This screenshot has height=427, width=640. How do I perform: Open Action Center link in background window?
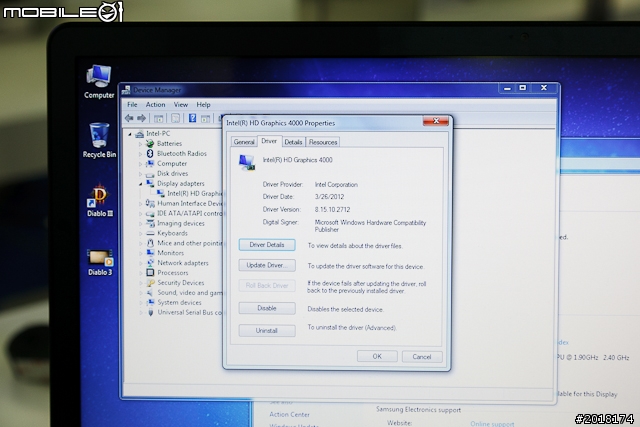point(289,414)
